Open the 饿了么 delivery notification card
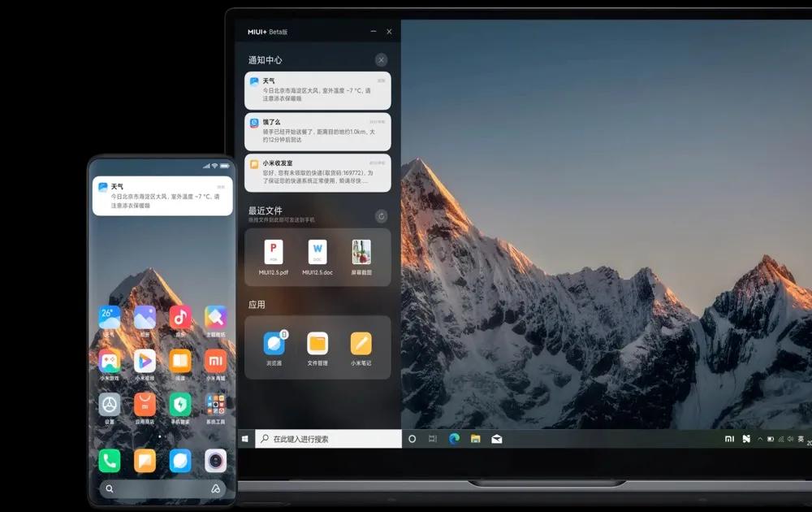The width and height of the screenshot is (812, 512). coord(317,132)
